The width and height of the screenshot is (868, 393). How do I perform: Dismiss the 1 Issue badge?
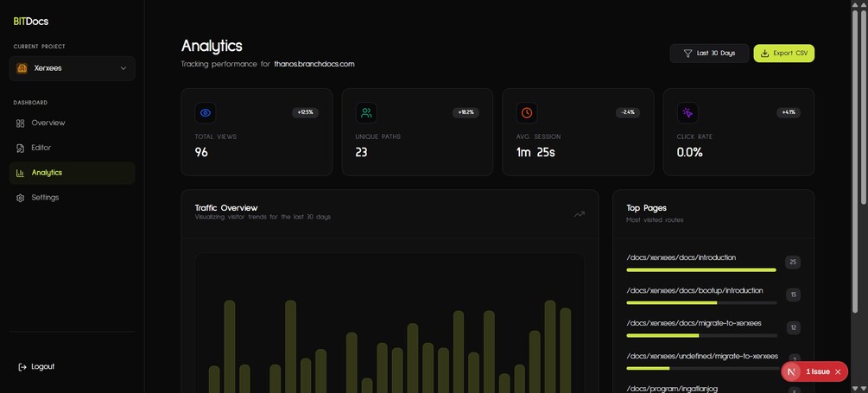[838, 372]
